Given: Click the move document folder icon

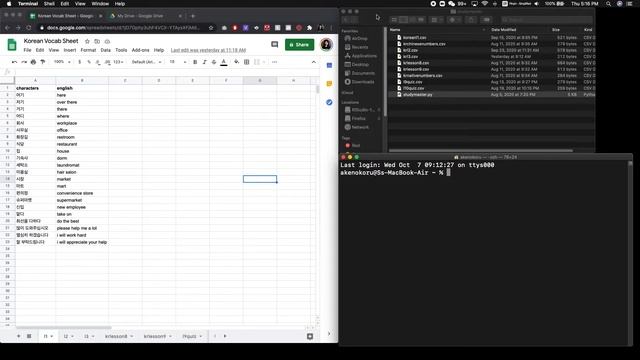Looking at the screenshot, I should coord(97,41).
